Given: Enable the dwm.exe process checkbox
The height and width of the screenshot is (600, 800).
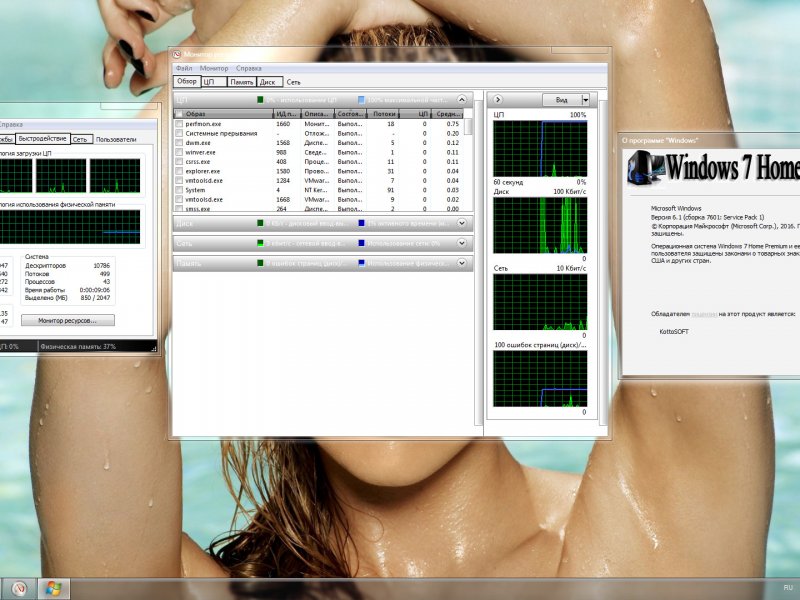Looking at the screenshot, I should (x=179, y=143).
